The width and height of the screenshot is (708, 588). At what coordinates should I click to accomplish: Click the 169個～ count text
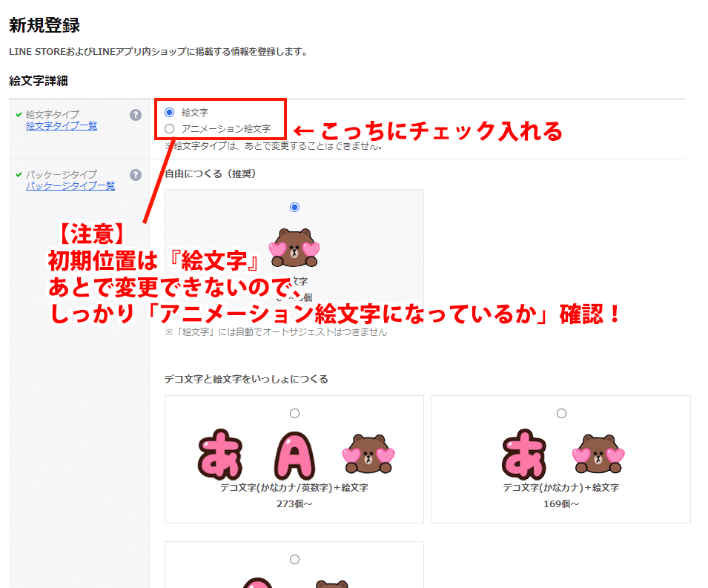pos(561,504)
